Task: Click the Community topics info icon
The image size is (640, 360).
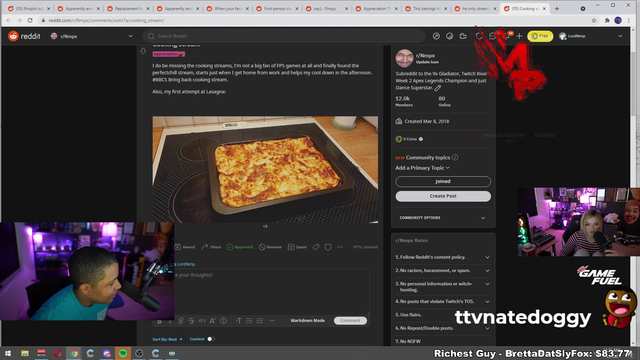Action: point(455,158)
